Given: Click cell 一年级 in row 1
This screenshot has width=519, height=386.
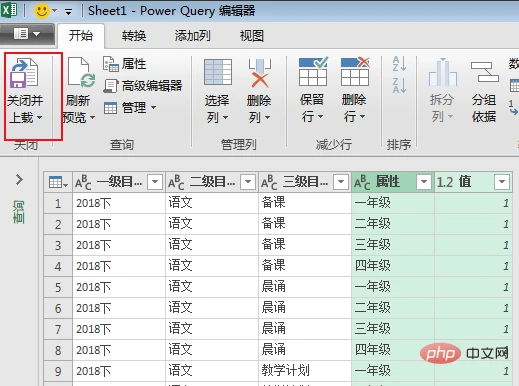Looking at the screenshot, I should [x=393, y=203].
